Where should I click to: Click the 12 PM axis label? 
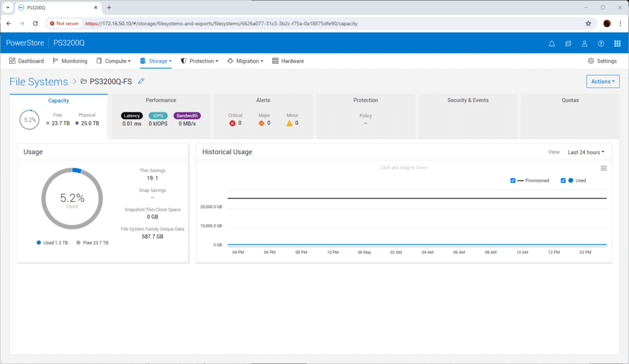click(553, 252)
